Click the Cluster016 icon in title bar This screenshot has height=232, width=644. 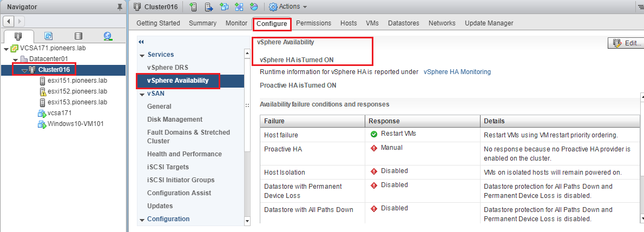137,6
